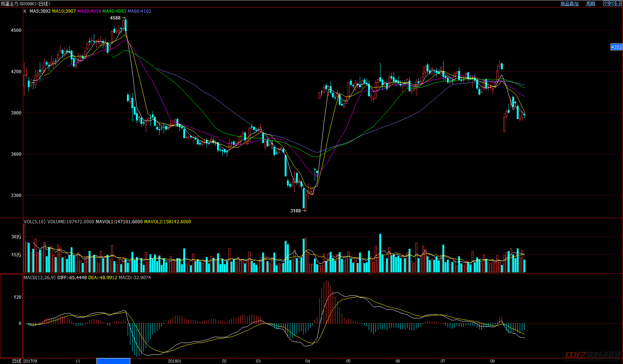Select the MACD(12,26,9) indicator header
Viewport: 623px width, 364px height.
(39, 278)
